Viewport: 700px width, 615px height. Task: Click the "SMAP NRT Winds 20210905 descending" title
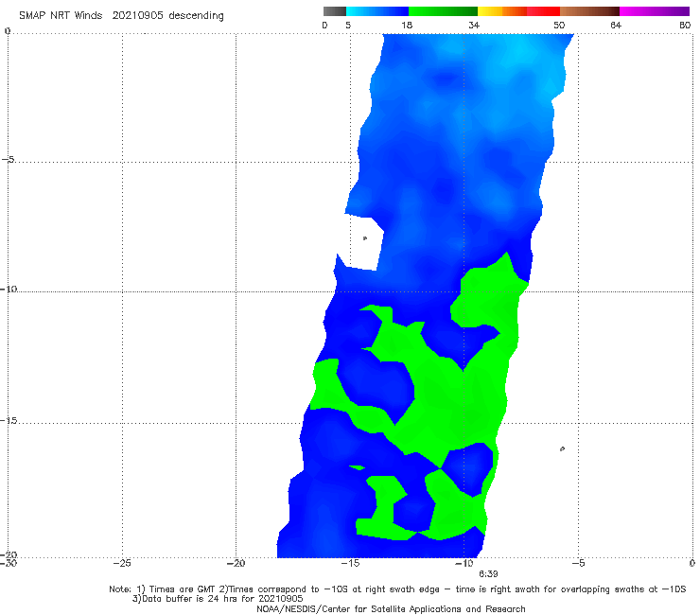click(x=121, y=15)
